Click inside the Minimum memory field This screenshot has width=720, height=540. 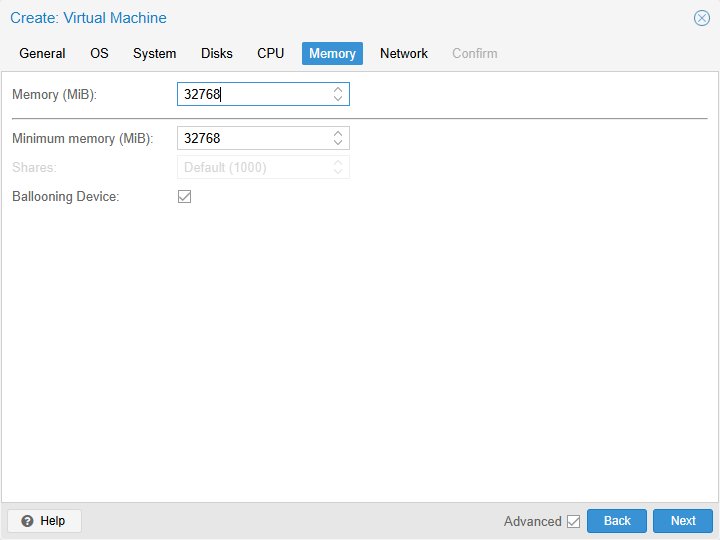point(254,138)
